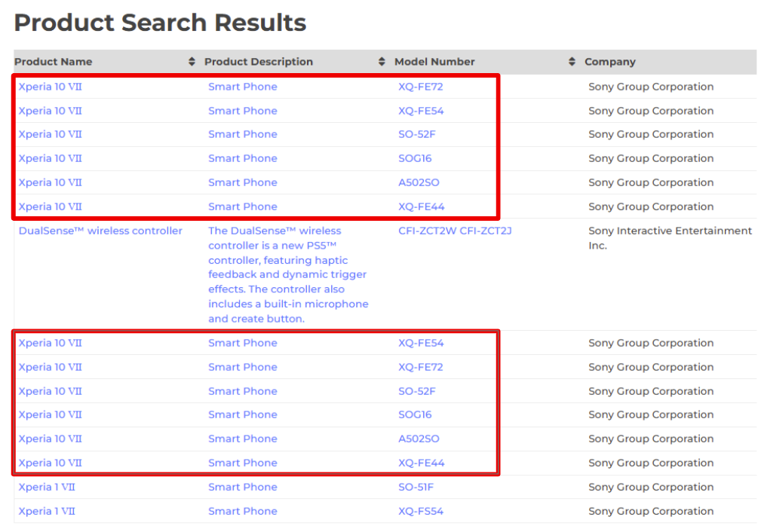Click Smart Phone in the SO-51F row
The image size is (761, 532).
tap(242, 487)
